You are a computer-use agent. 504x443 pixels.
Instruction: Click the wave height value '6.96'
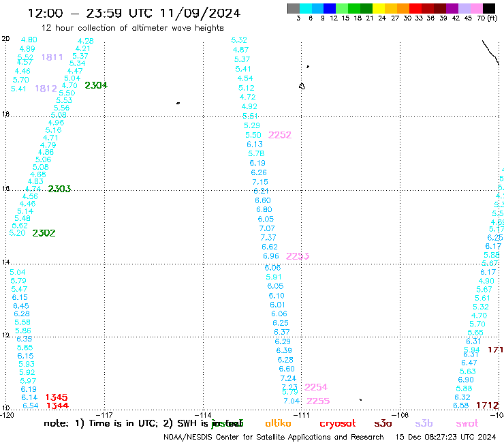(271, 256)
